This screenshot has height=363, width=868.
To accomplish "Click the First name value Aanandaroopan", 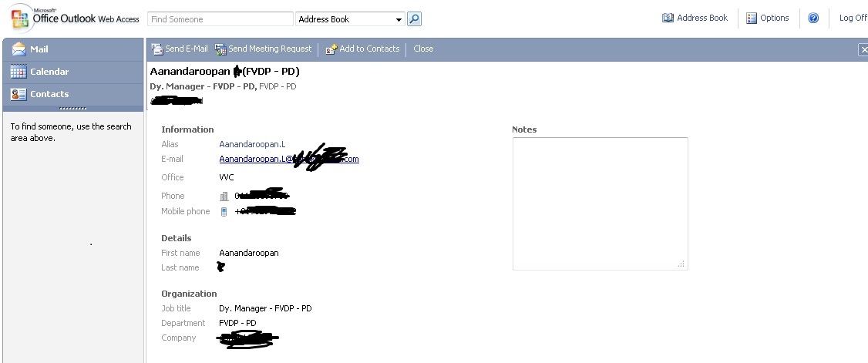I will [248, 253].
